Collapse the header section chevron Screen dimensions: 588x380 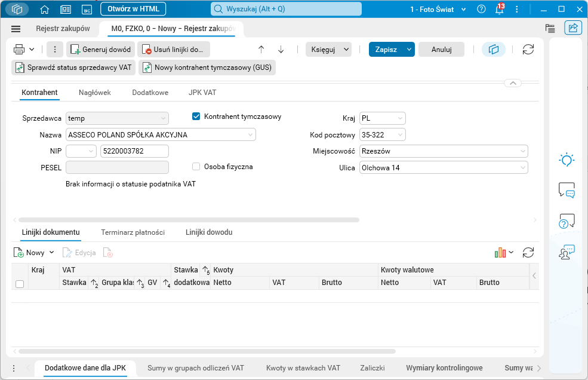[513, 83]
